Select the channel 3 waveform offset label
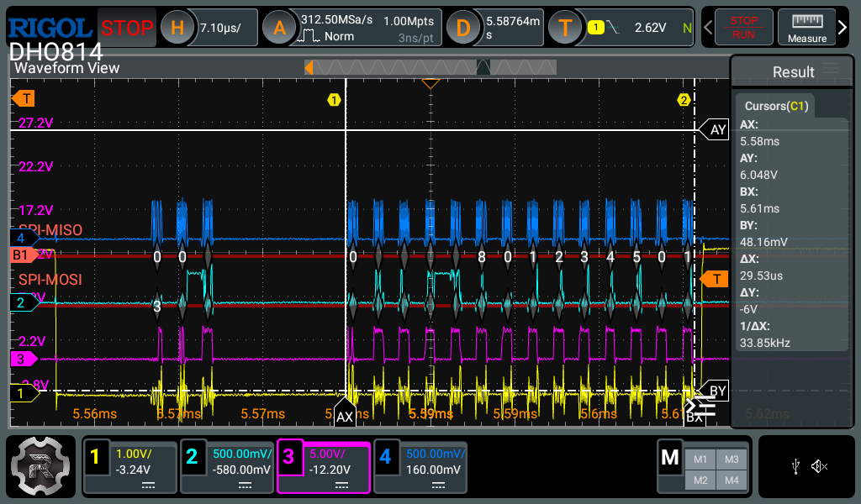Image resolution: width=861 pixels, height=504 pixels. 24,360
